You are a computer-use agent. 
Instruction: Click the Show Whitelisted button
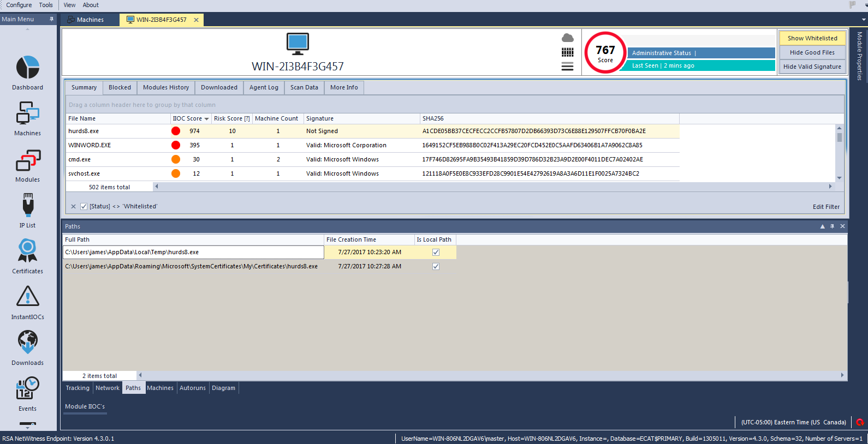pos(812,38)
